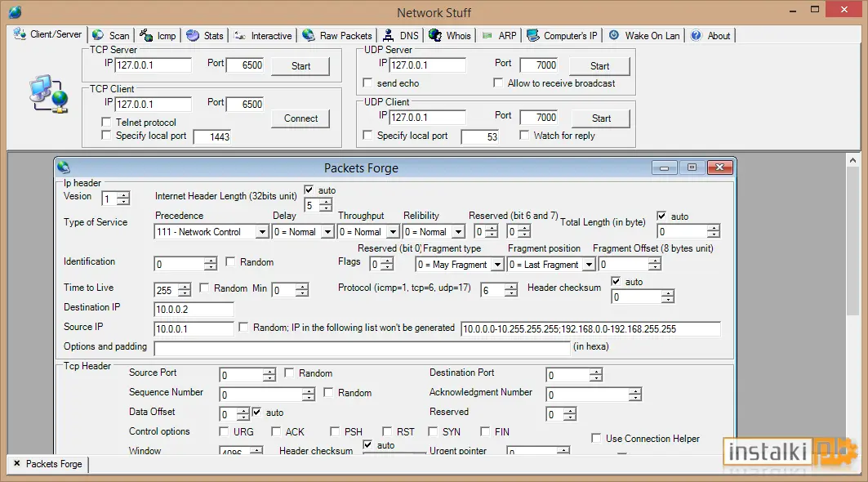Open the Fragment type dropdown
This screenshot has width=868, height=482.
[497, 265]
